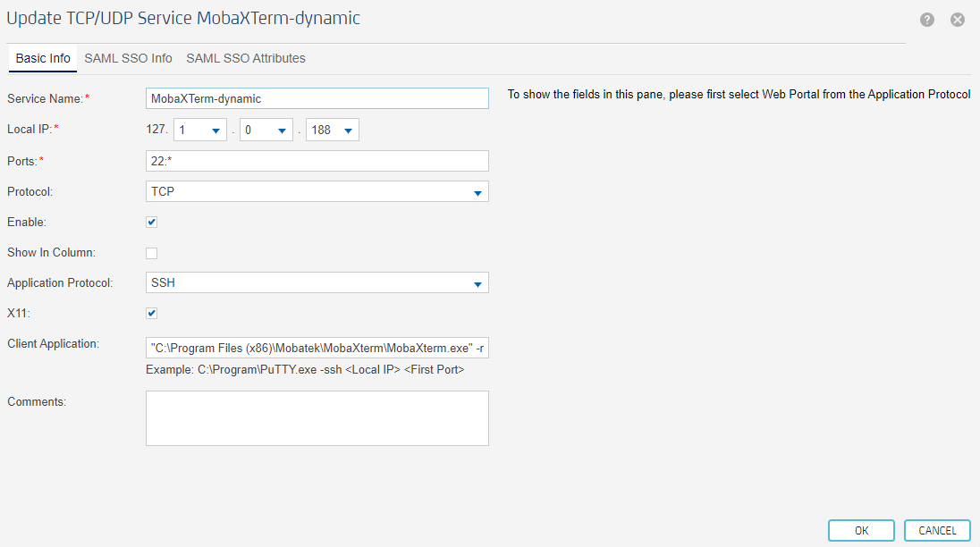Screen dimensions: 980x547
Task: Click the 'Show In Column:' label
Action: click(x=51, y=253)
